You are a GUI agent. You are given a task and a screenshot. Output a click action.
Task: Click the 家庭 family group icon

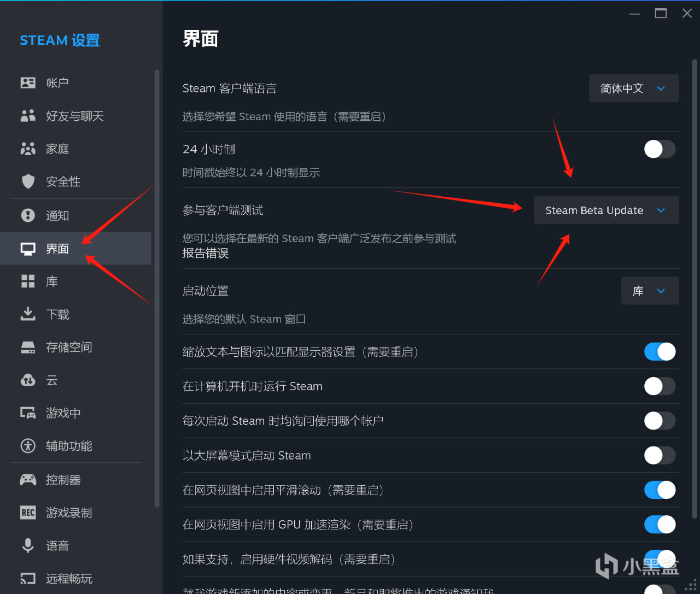click(x=28, y=149)
